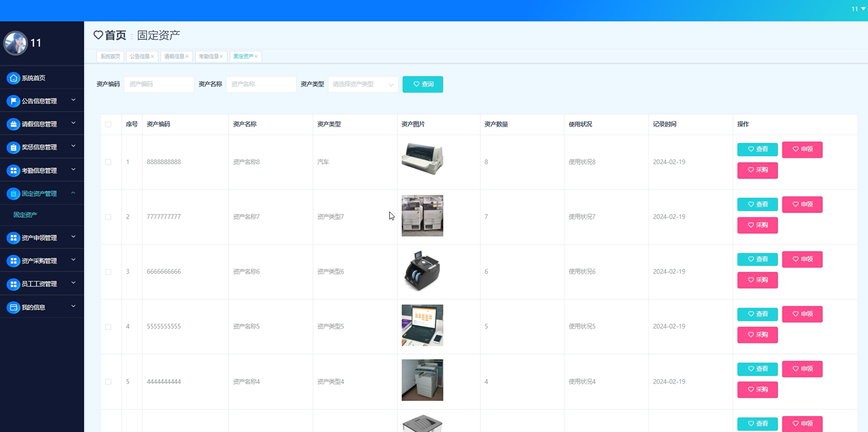Click the card icon for 我的信息

pyautogui.click(x=14, y=307)
